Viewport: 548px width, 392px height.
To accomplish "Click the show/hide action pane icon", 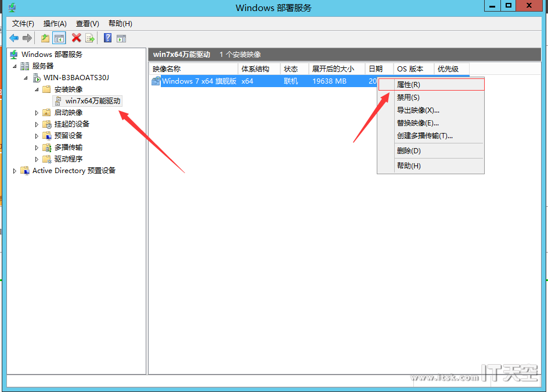I will tap(121, 38).
